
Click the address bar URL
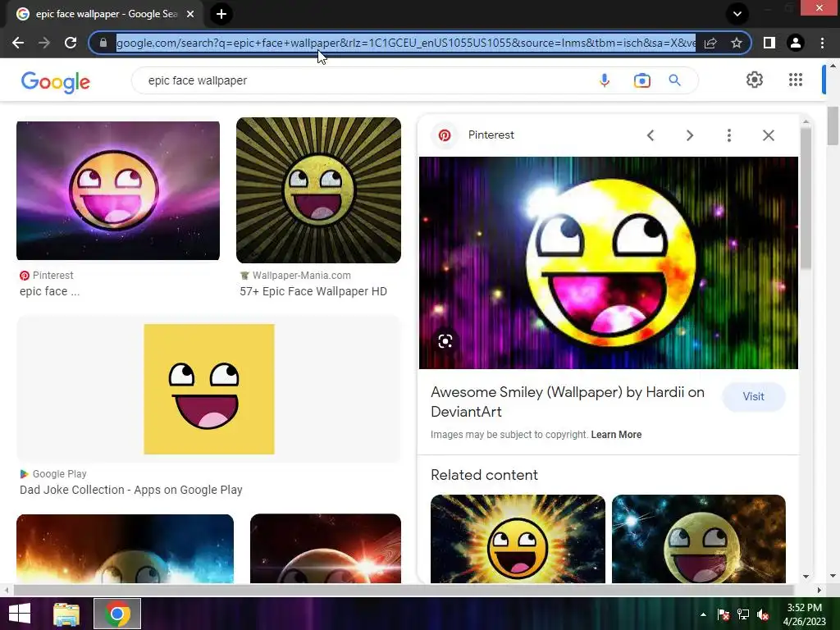[405, 43]
